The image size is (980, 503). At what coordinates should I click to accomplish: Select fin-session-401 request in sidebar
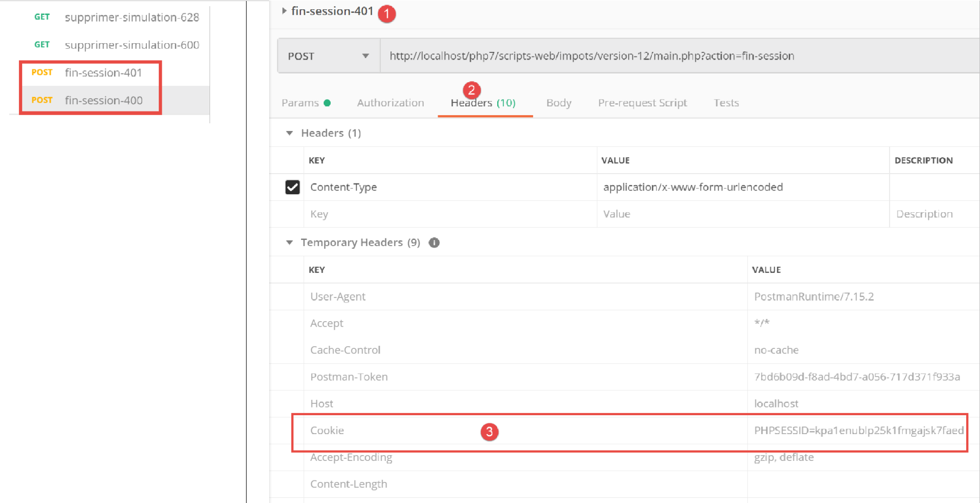click(103, 73)
